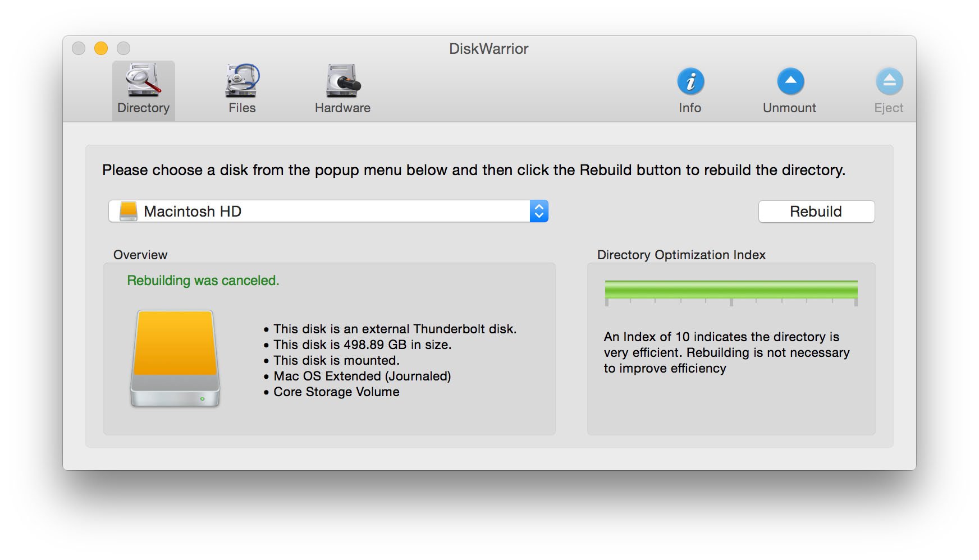Click the Overview section heading

(140, 255)
